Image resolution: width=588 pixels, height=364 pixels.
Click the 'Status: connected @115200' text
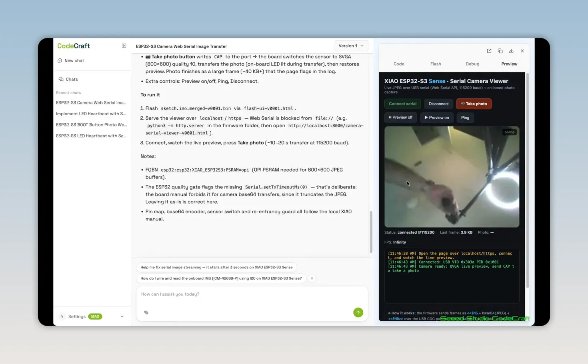point(409,232)
